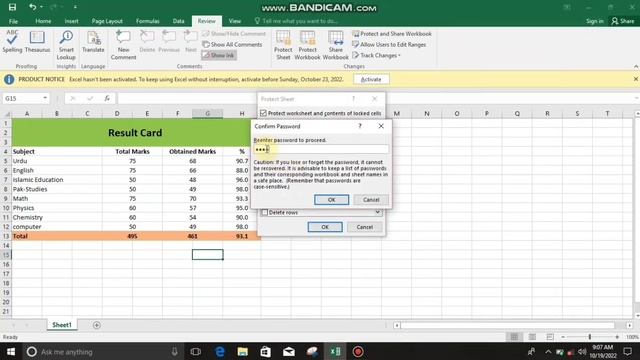Click the Save icon in quick access toolbar
The height and width of the screenshot is (360, 640).
pyautogui.click(x=12, y=7)
